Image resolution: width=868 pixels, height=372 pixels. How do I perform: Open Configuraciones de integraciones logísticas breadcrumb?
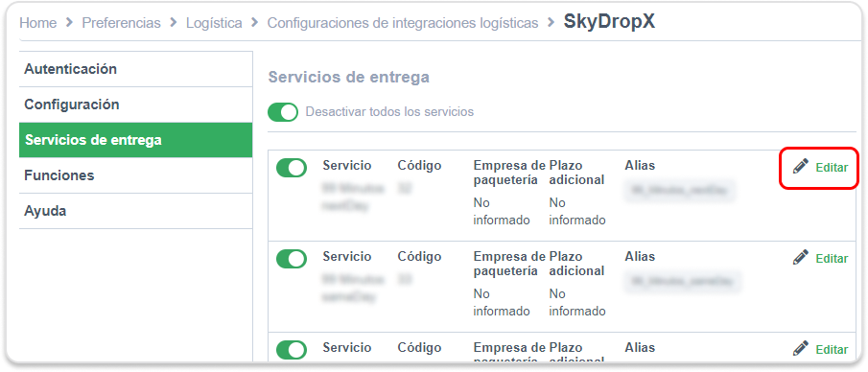[x=403, y=23]
